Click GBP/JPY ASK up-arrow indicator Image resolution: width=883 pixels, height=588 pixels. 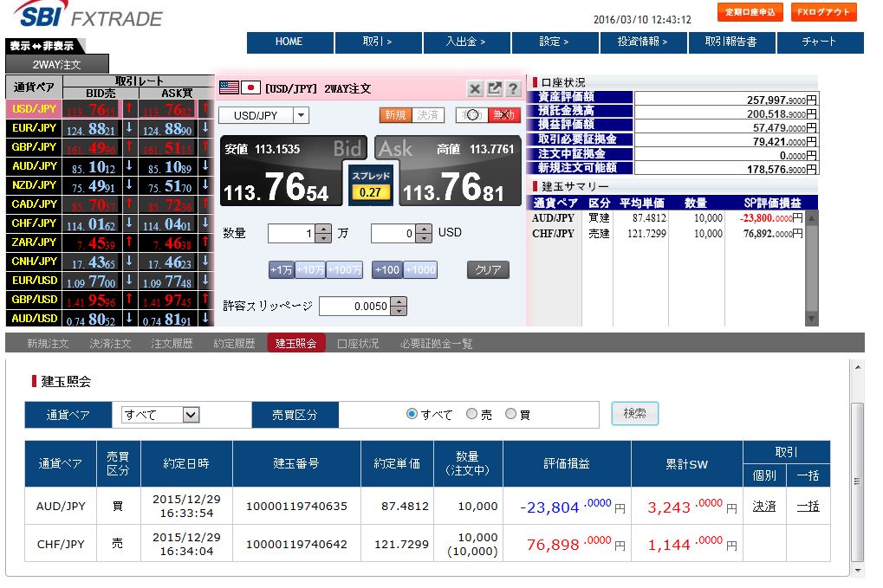pyautogui.click(x=205, y=147)
